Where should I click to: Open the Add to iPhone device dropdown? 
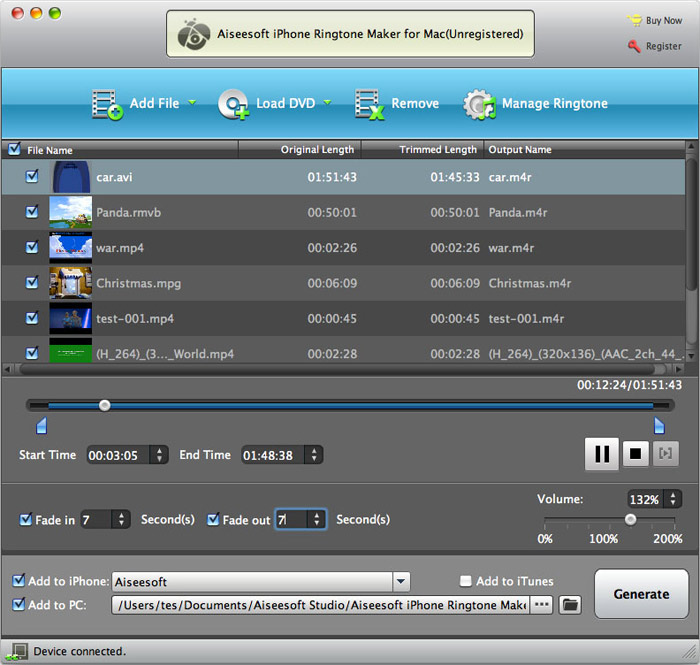tap(401, 581)
